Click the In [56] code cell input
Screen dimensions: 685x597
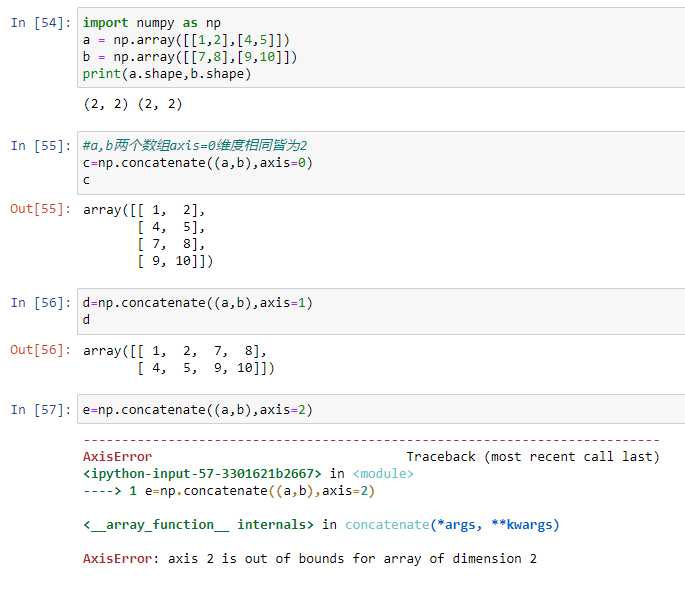click(x=381, y=311)
